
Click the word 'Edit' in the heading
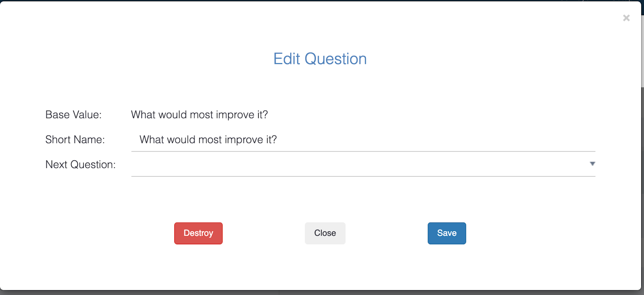(x=287, y=59)
